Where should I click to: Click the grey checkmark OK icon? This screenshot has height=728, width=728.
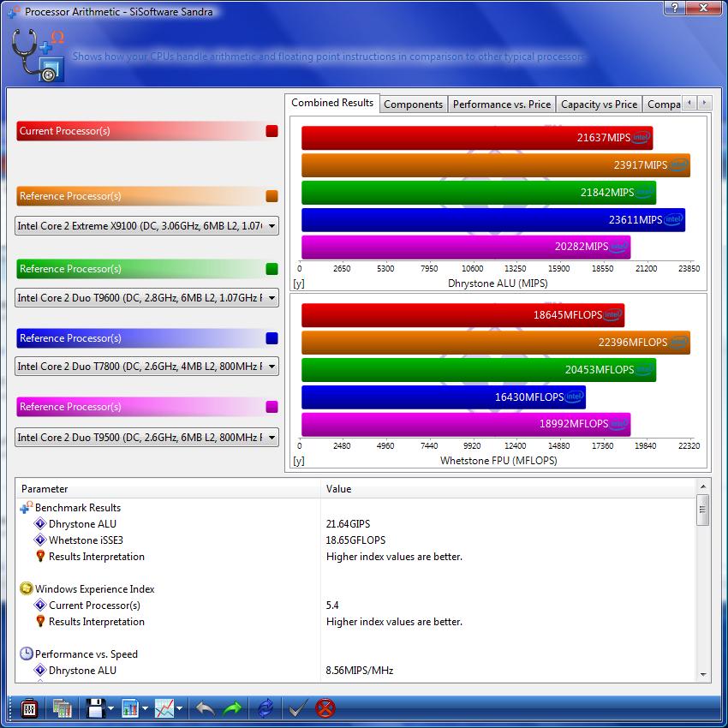[297, 708]
